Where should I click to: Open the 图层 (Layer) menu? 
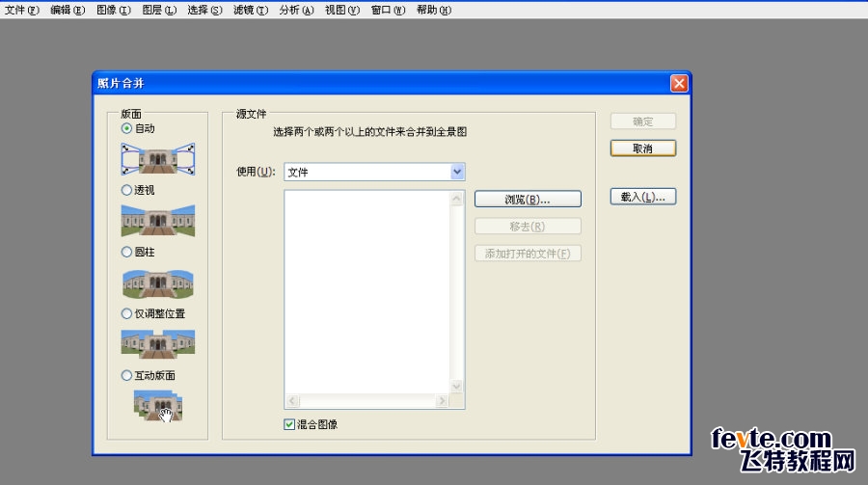[x=159, y=10]
